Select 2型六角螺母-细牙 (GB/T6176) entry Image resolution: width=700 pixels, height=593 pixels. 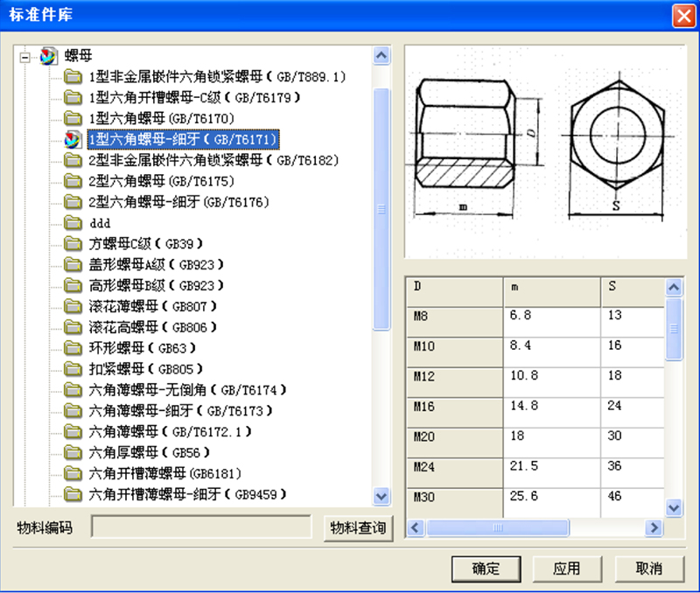coord(178,202)
